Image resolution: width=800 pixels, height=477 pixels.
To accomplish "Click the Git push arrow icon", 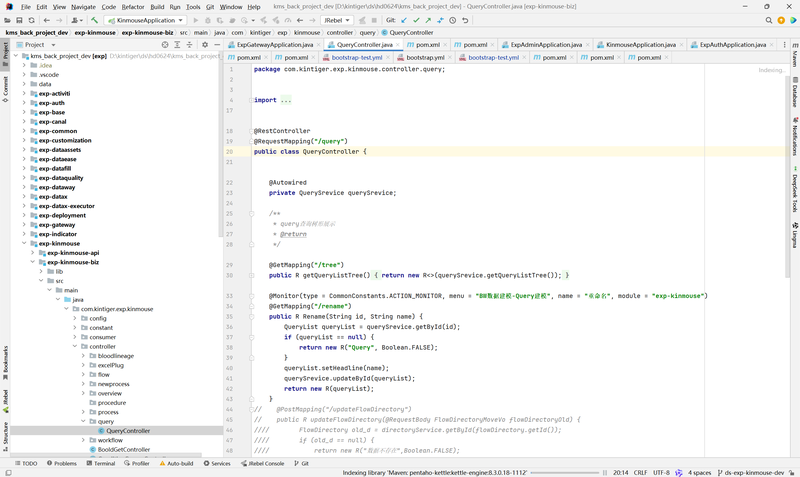I will (428, 20).
